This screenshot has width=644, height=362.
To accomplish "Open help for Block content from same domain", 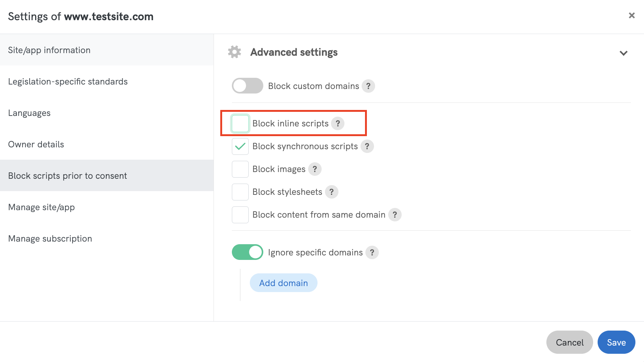I will coord(395,215).
